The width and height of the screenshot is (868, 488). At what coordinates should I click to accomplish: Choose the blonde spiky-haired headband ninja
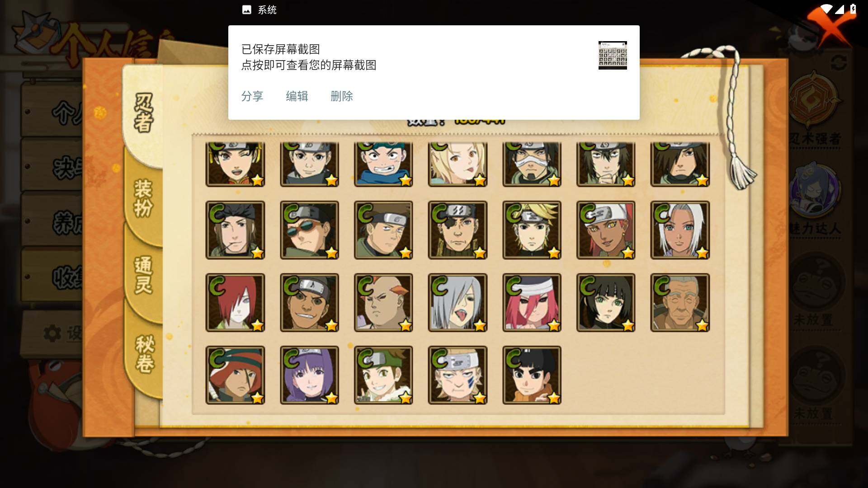tap(532, 230)
